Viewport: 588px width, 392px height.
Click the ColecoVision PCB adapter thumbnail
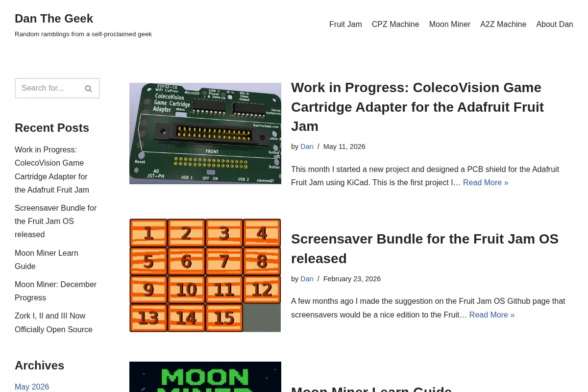click(205, 133)
